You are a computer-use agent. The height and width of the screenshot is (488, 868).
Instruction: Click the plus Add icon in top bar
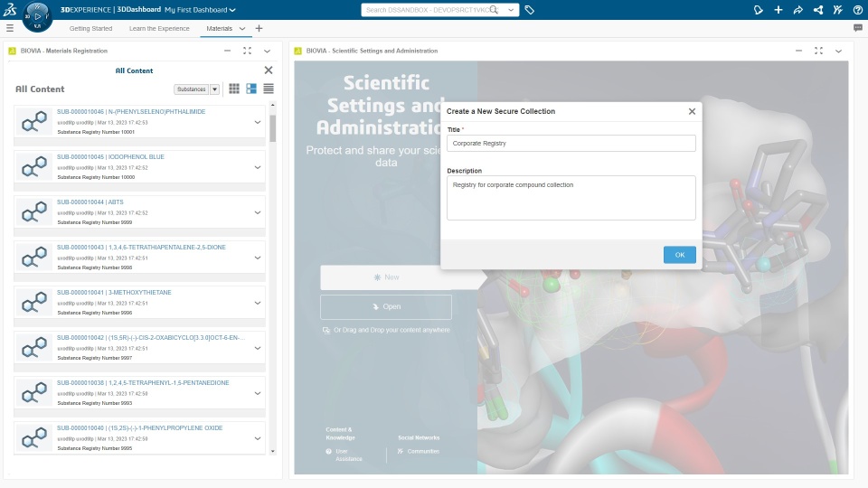[x=778, y=10]
